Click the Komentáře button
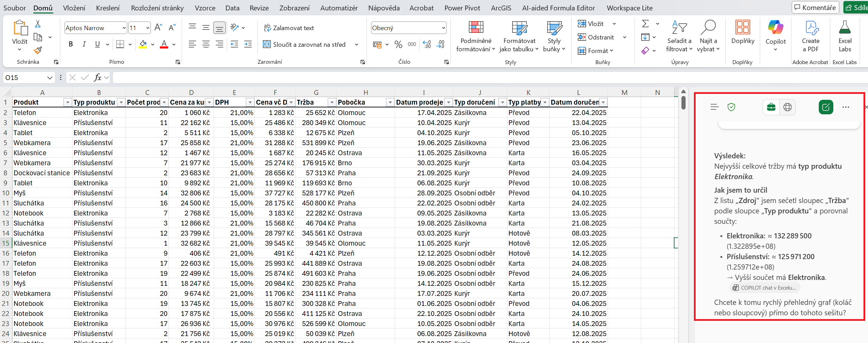Viewport: 868px width, 343px height. click(815, 7)
